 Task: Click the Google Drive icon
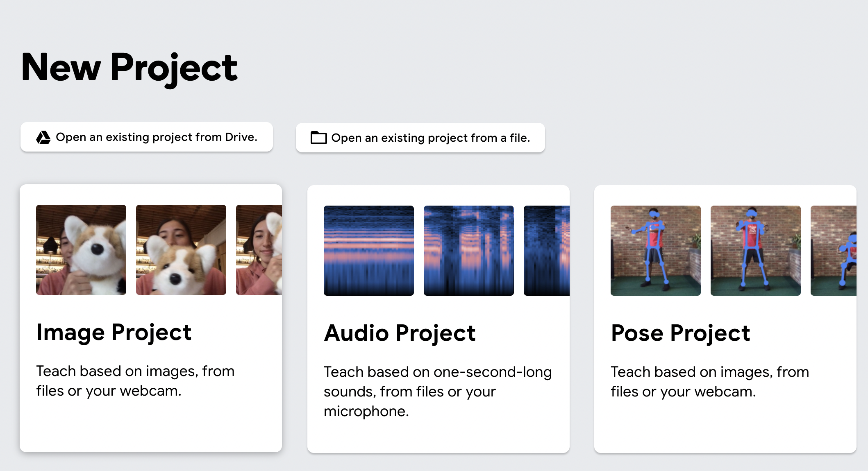43,137
